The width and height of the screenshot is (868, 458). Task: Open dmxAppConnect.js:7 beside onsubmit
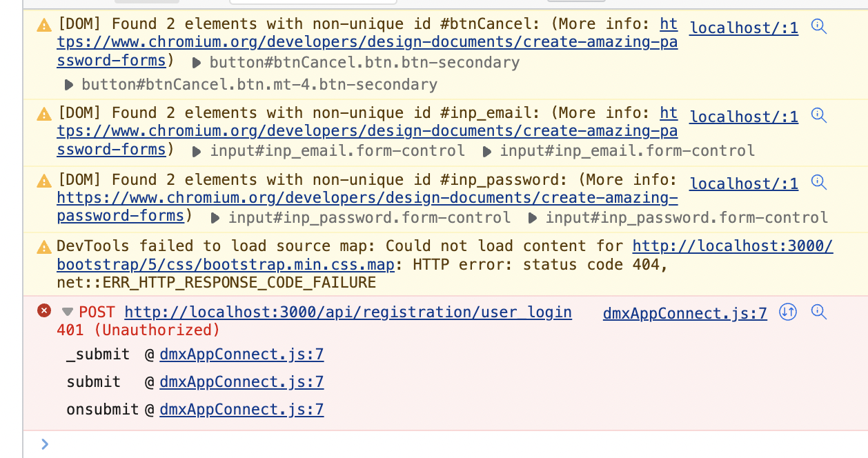pyautogui.click(x=241, y=410)
